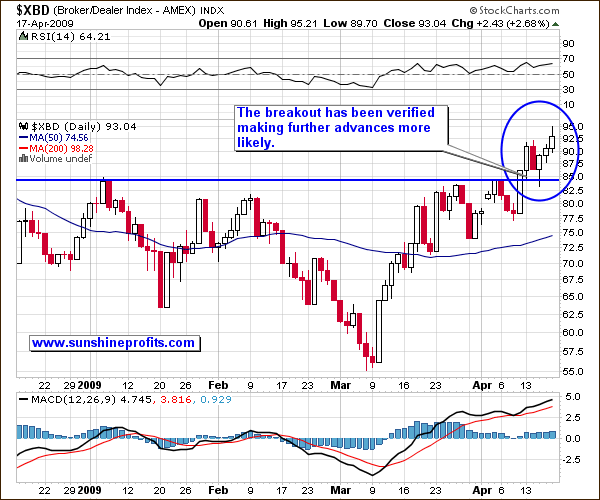Click the Open 90.61 value
The width and height of the screenshot is (600, 500).
(228, 23)
